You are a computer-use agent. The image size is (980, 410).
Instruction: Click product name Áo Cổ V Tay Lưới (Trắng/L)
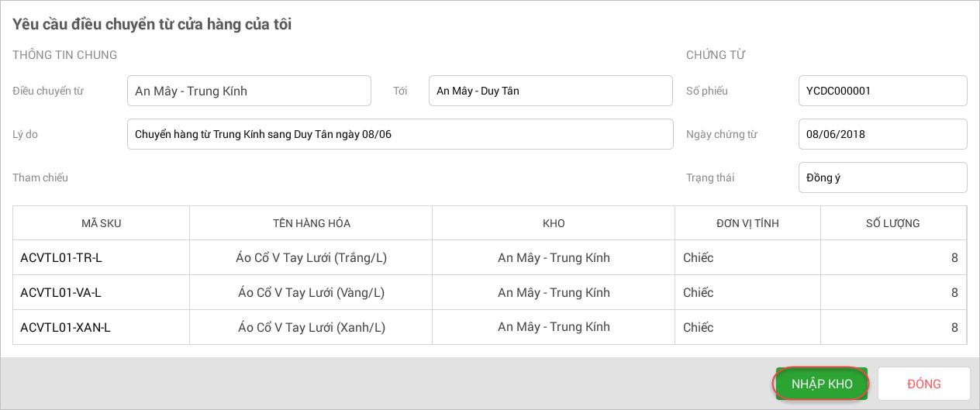[x=311, y=257]
